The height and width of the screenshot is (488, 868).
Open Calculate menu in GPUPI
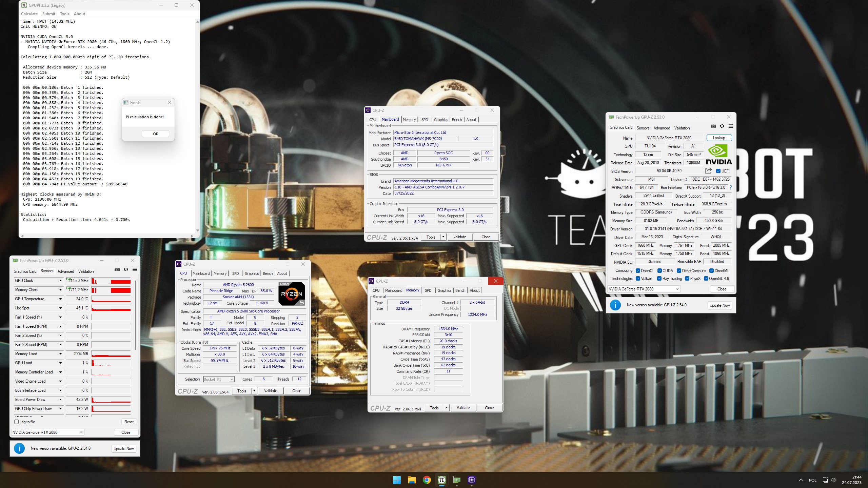point(29,14)
